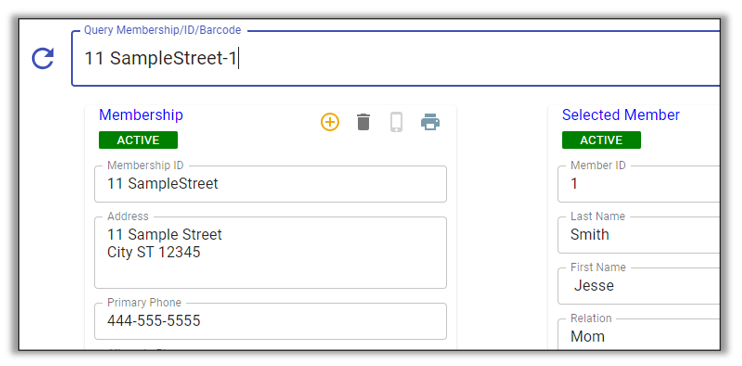
Task: Add a new member with the plus icon
Action: click(330, 122)
